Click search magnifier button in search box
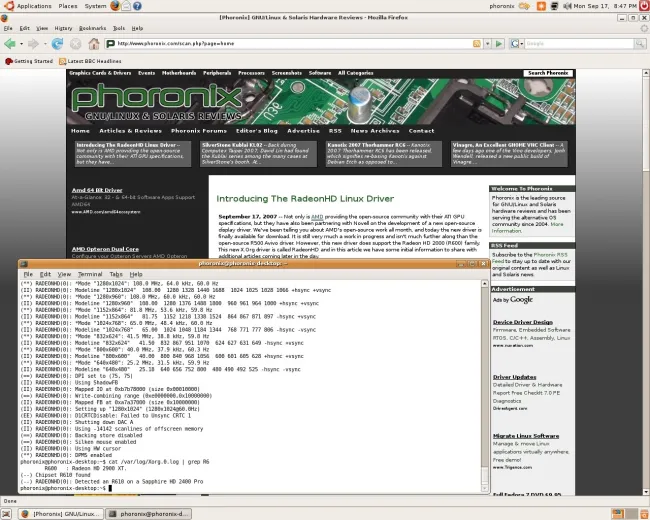The height and width of the screenshot is (520, 650). (640, 44)
